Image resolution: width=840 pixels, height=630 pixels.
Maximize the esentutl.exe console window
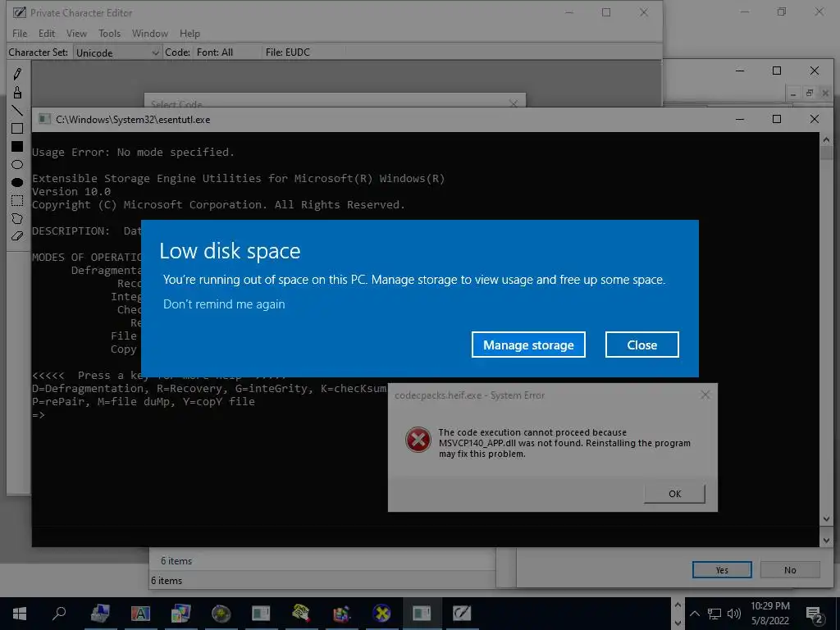coord(777,119)
